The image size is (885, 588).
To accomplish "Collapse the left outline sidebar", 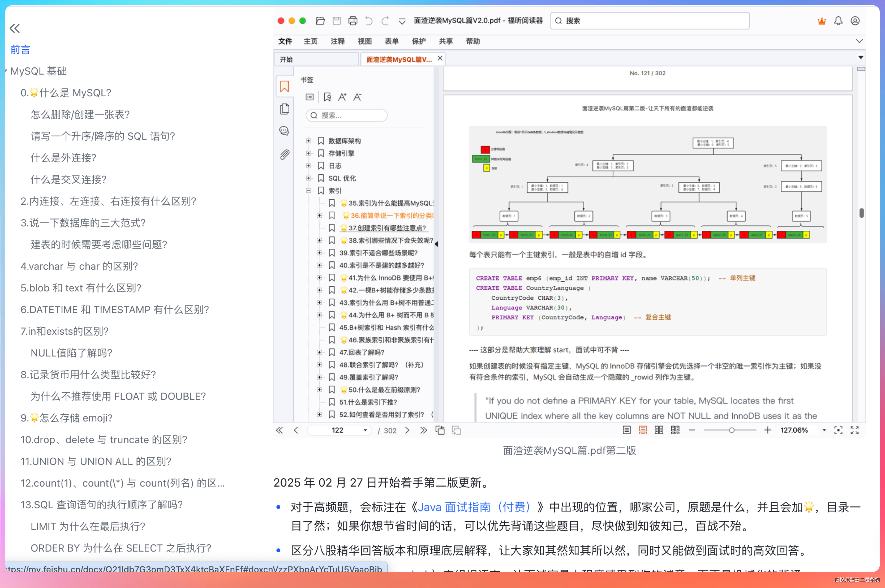I will (15, 28).
